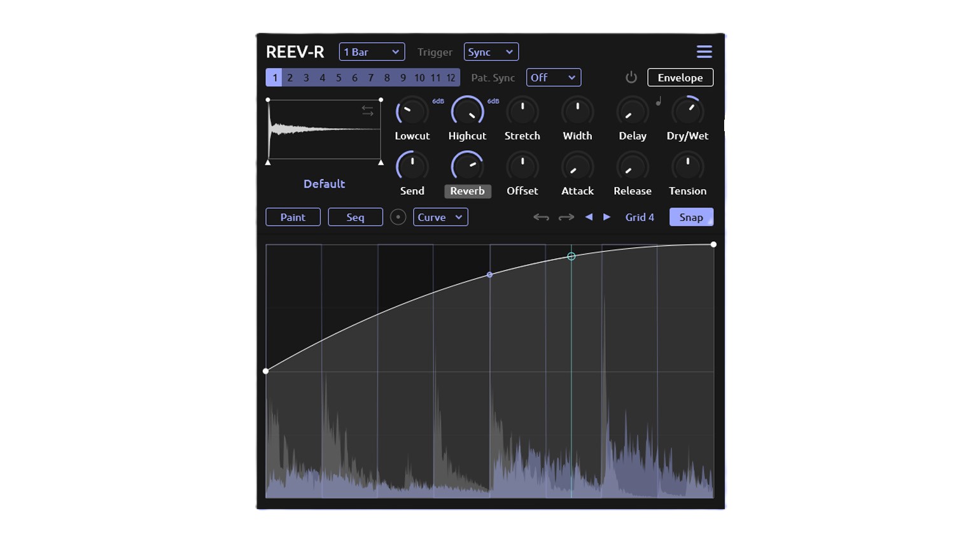Click the Highcut knob
The image size is (980, 541).
(467, 112)
